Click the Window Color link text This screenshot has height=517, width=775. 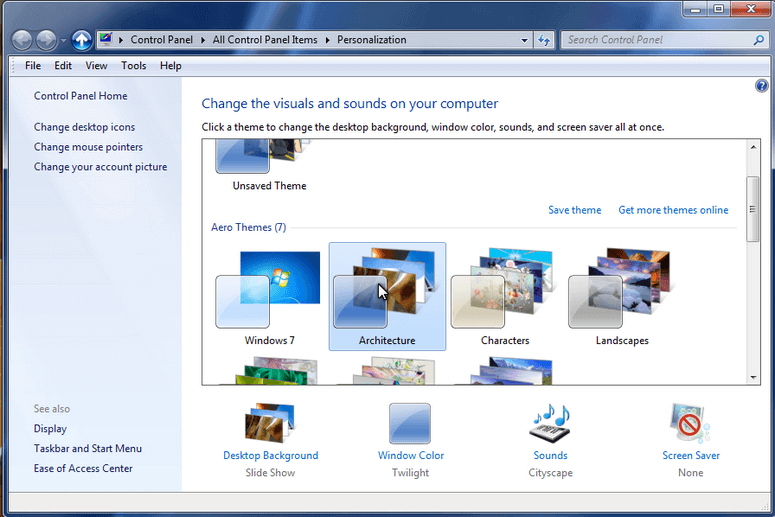pos(411,456)
